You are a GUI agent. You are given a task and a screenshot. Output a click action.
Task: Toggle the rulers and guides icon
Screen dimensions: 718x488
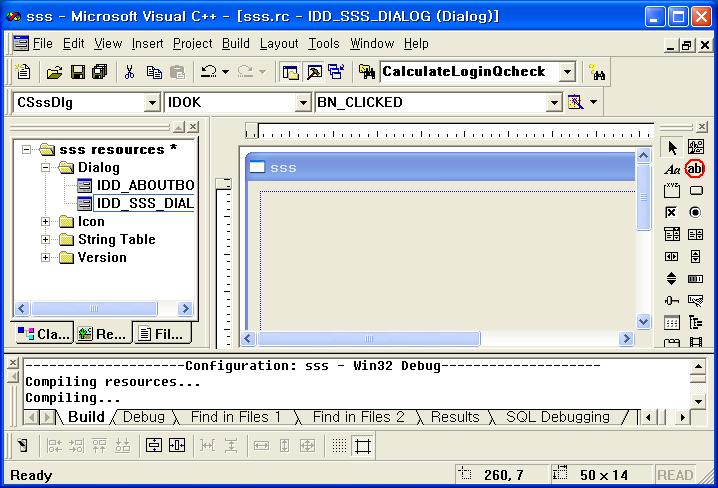tap(363, 445)
